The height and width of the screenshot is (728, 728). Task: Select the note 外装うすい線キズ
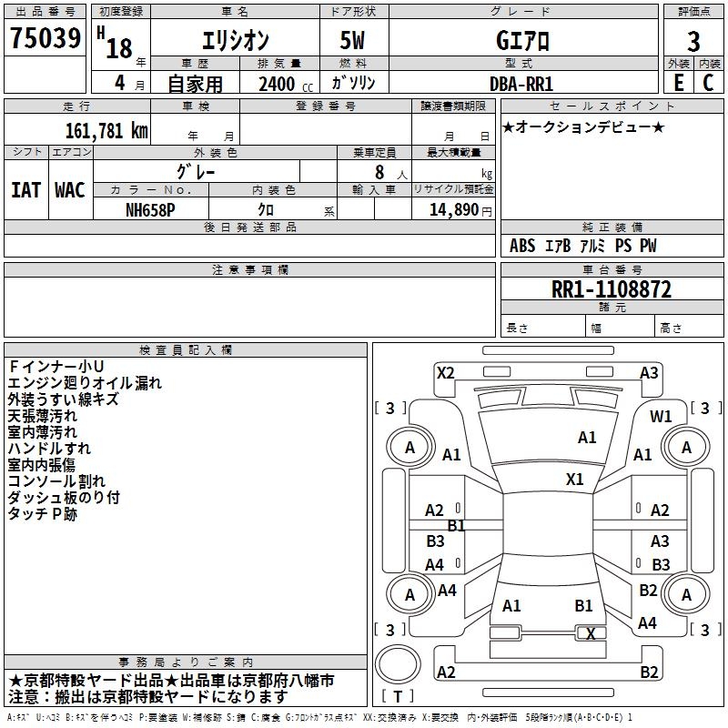point(63,399)
